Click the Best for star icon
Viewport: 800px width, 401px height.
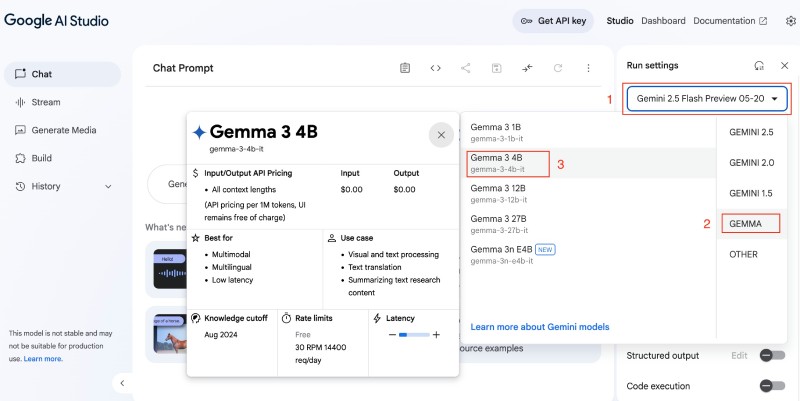click(x=195, y=238)
